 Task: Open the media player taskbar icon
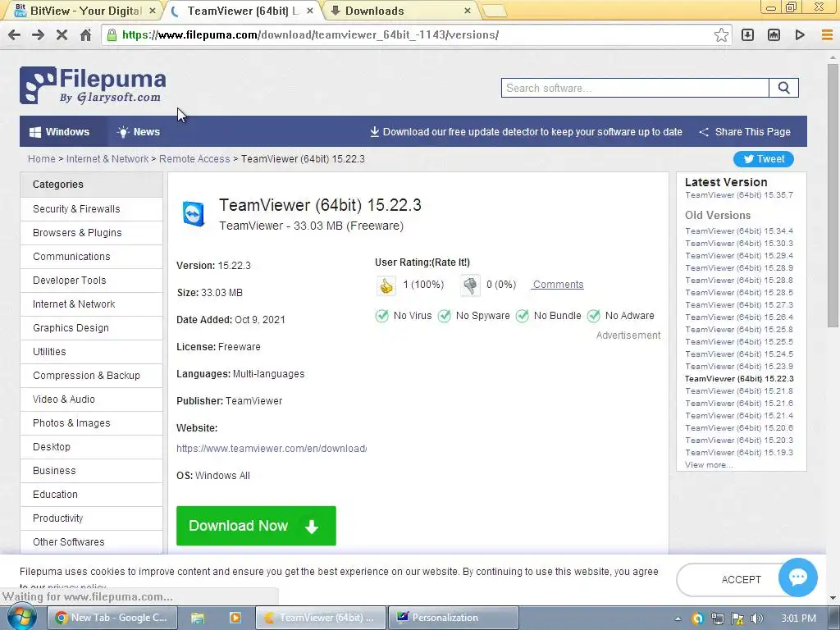(235, 618)
